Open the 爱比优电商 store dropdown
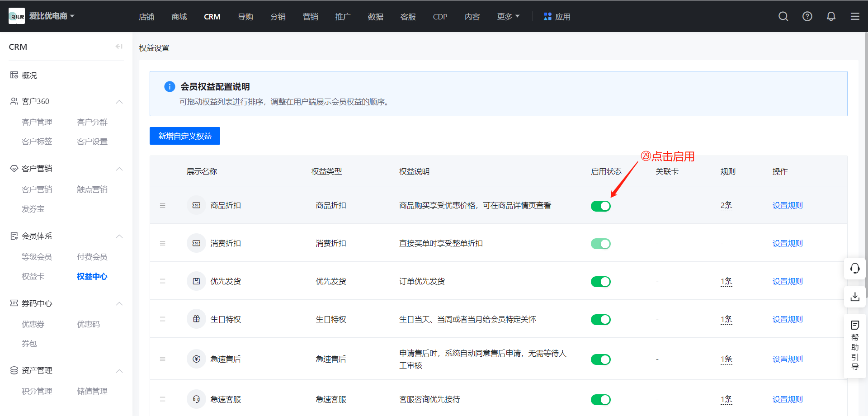 tap(52, 16)
